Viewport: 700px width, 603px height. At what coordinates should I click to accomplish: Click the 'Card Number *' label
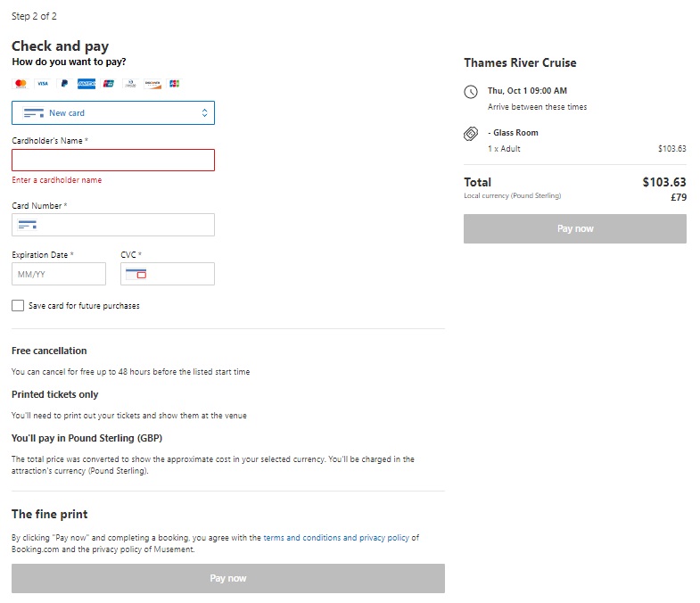click(x=39, y=206)
